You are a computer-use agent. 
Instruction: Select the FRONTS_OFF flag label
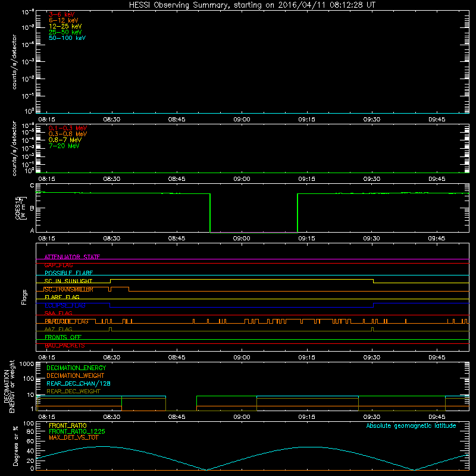(x=63, y=337)
